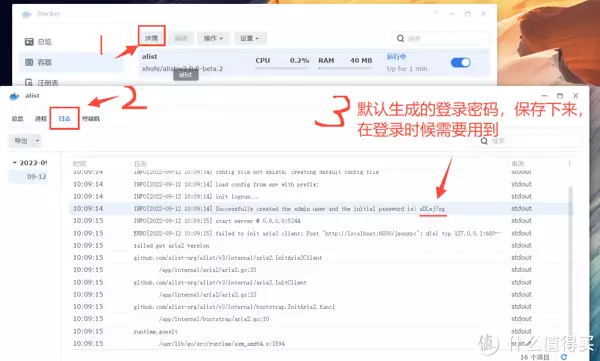Click the 编辑 button in Docker toolbar
This screenshot has width=600, height=361.
(x=181, y=38)
